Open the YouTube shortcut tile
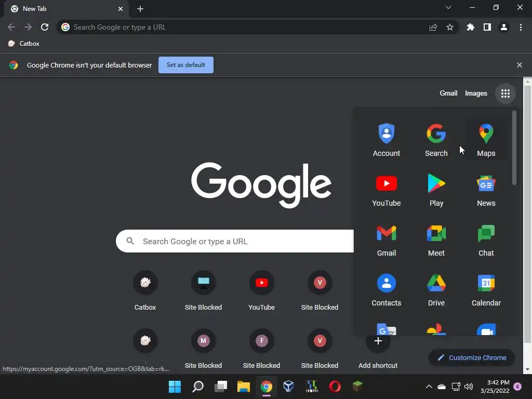Viewport: 532px width, 399px height. click(261, 291)
